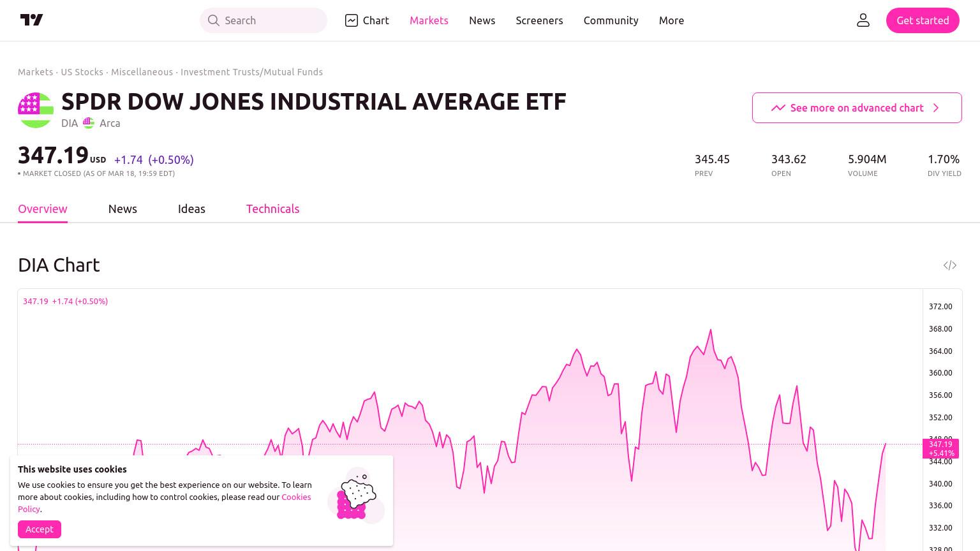
Task: Click the 360.00 axis label
Action: point(940,373)
